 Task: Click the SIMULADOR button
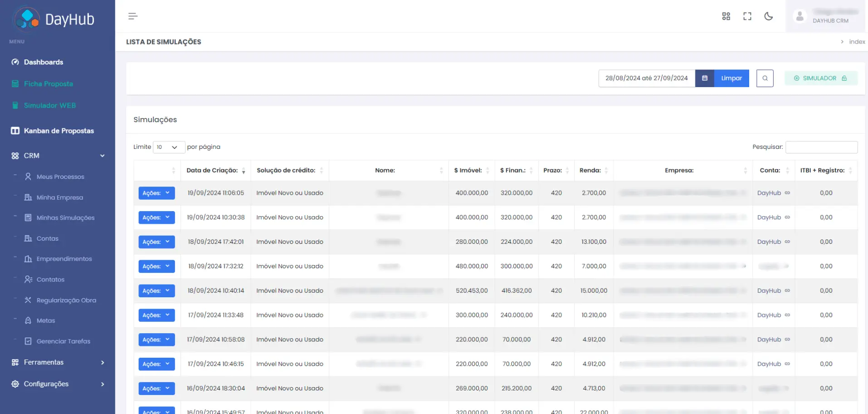(x=821, y=78)
